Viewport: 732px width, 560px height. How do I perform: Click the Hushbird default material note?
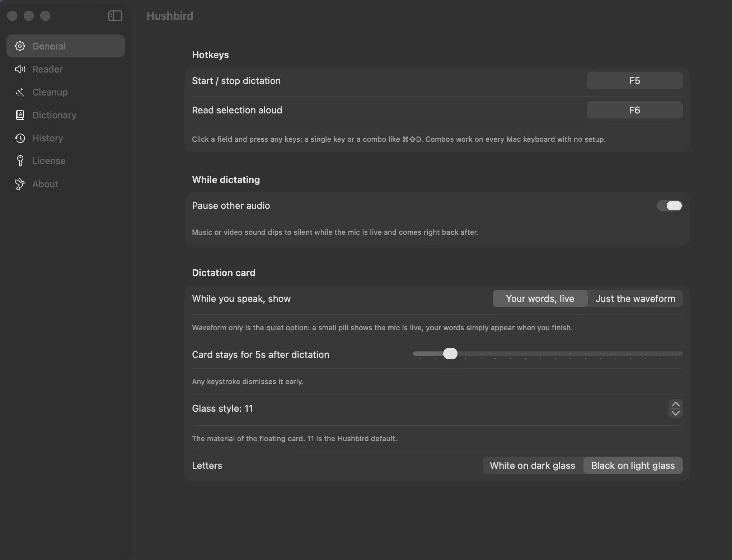click(x=295, y=439)
